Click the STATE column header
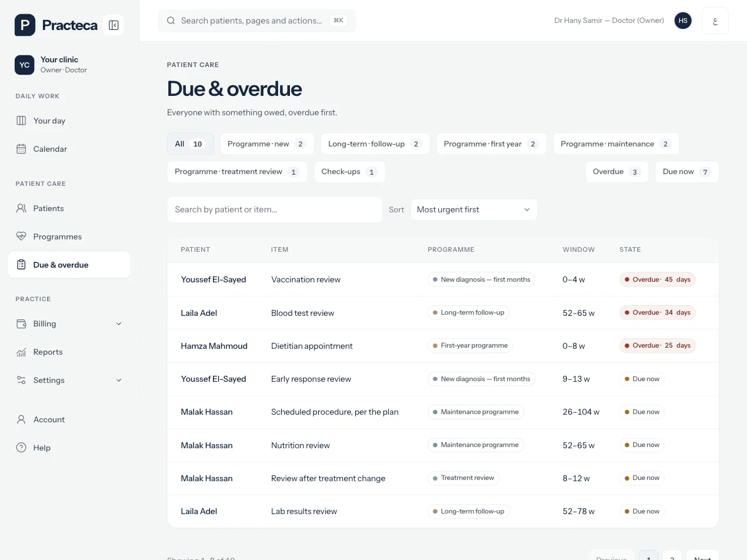The width and height of the screenshot is (747, 560). tap(630, 249)
